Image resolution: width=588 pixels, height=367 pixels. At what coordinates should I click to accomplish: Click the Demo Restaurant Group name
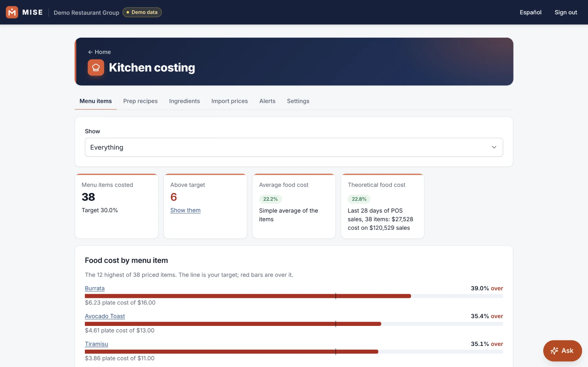pos(86,13)
